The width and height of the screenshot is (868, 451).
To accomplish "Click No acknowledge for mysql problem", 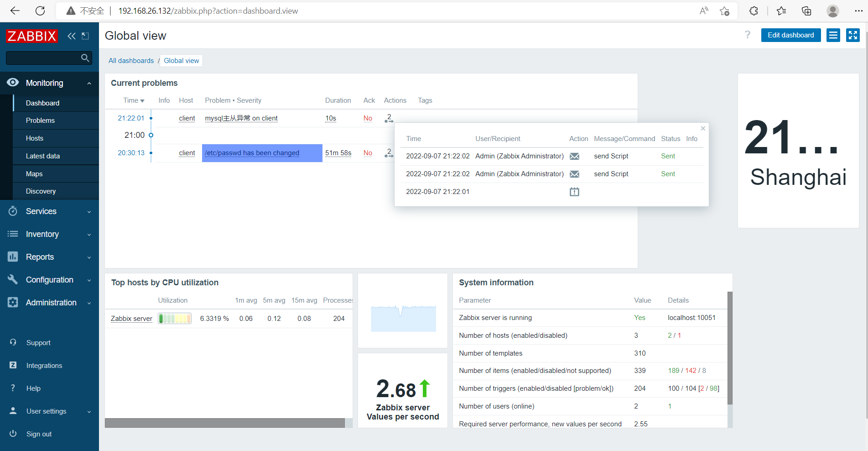I will [368, 118].
